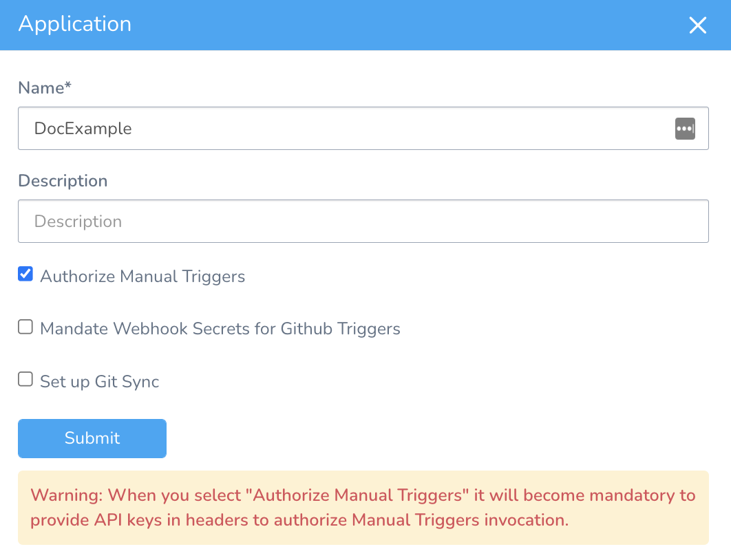
Task: Enable Mandate Webhook Secrets for Github Triggers checkbox
Action: tap(25, 327)
